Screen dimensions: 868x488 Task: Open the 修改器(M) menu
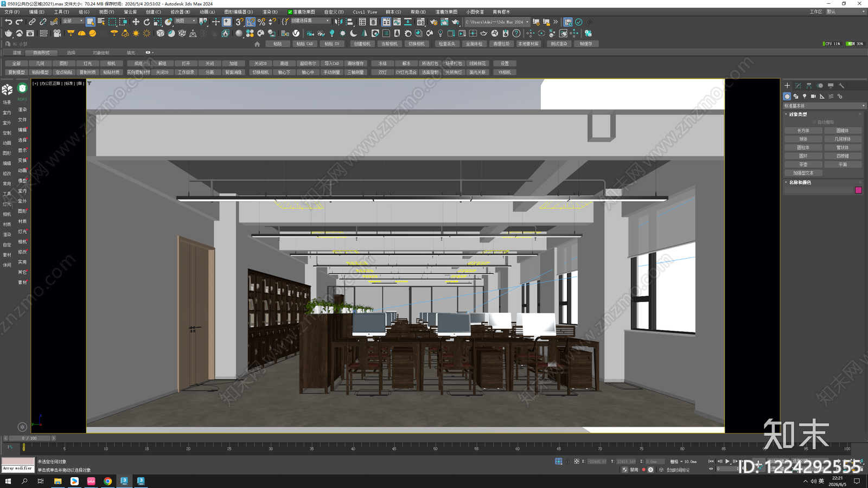pyautogui.click(x=180, y=12)
